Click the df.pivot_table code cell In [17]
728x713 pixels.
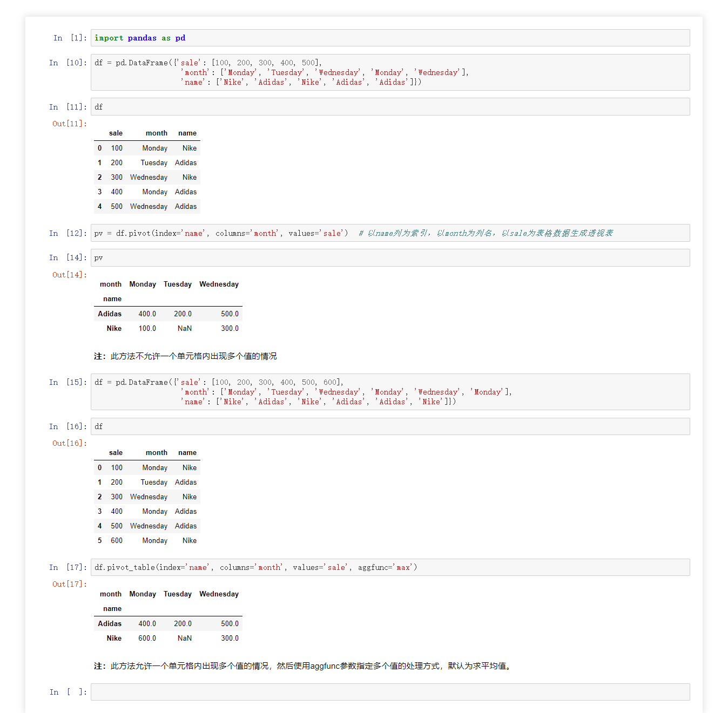[390, 567]
